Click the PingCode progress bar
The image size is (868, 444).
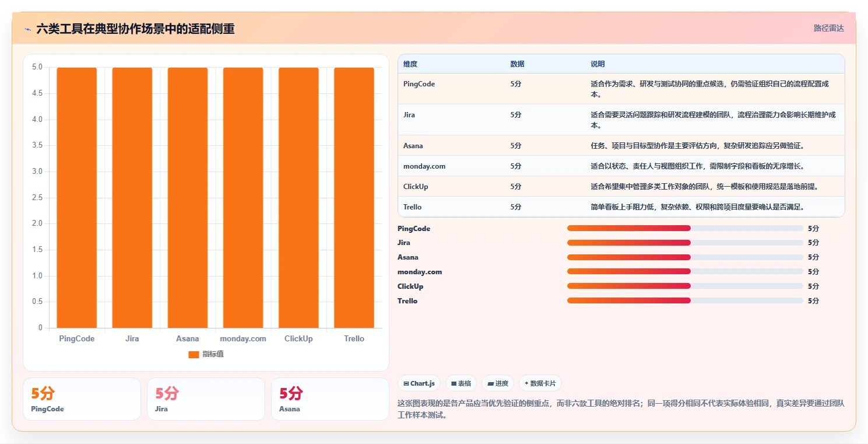tap(685, 228)
